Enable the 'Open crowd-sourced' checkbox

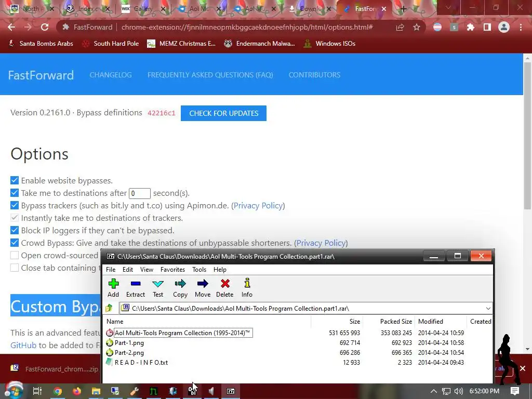coord(14,255)
